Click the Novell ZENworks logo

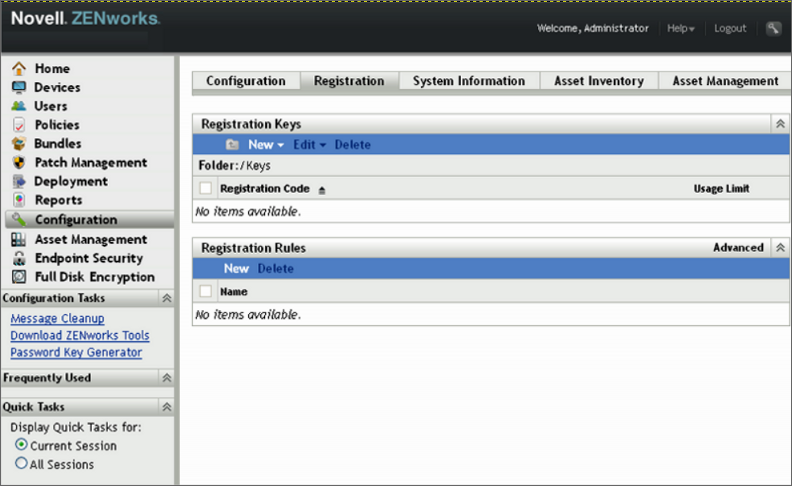(x=85, y=18)
